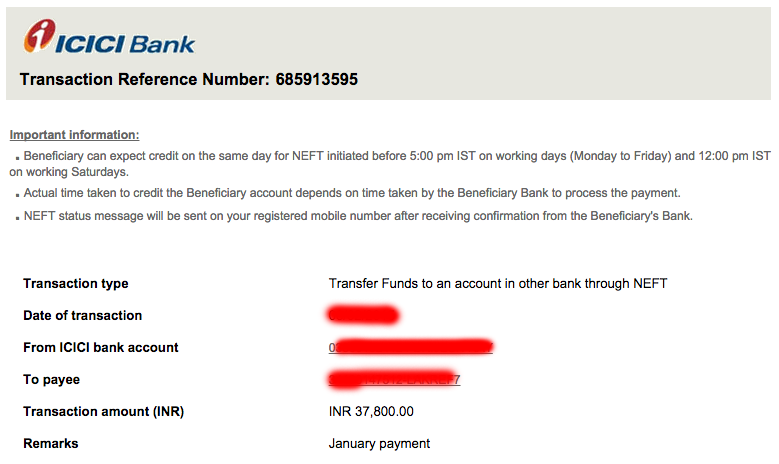Click the note about same-day NEFT credit
This screenshot has width=779, height=464.
pos(397,157)
